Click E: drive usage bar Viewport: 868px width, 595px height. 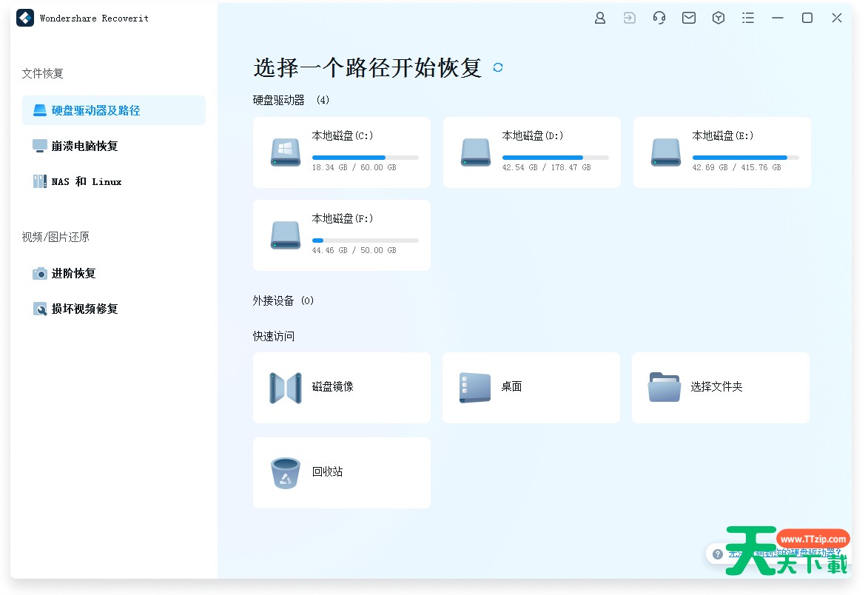pyautogui.click(x=746, y=157)
